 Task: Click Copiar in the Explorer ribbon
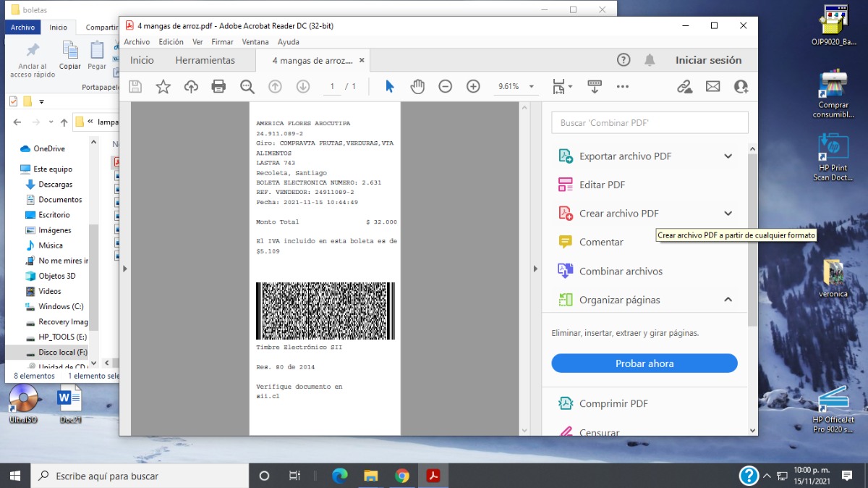coord(70,55)
